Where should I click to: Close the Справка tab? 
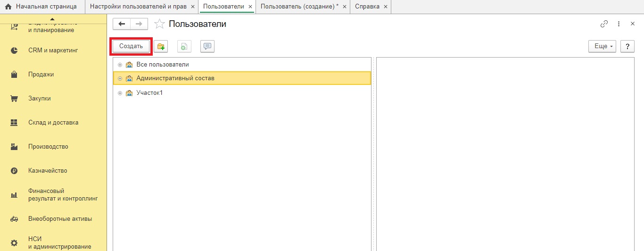tap(386, 7)
